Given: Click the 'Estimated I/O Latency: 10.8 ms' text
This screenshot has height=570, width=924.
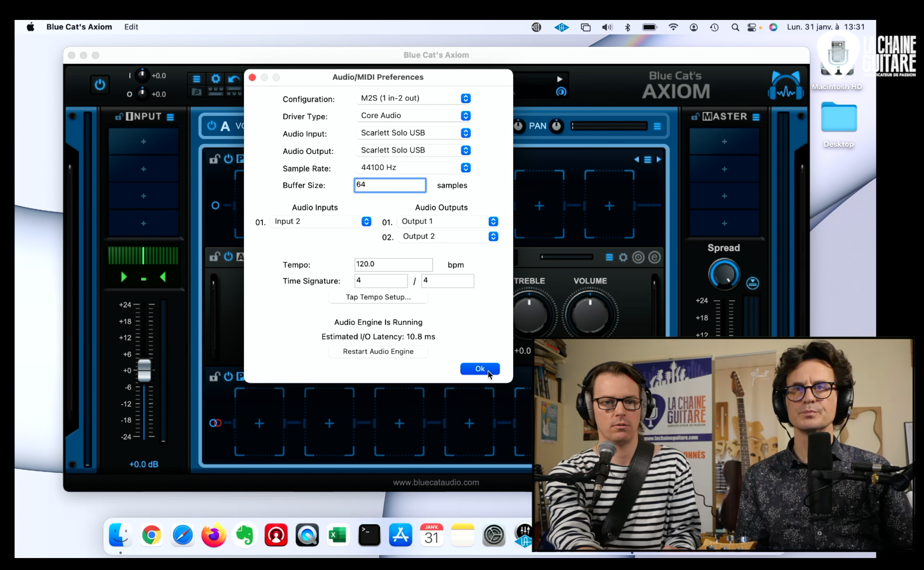Looking at the screenshot, I should point(378,336).
